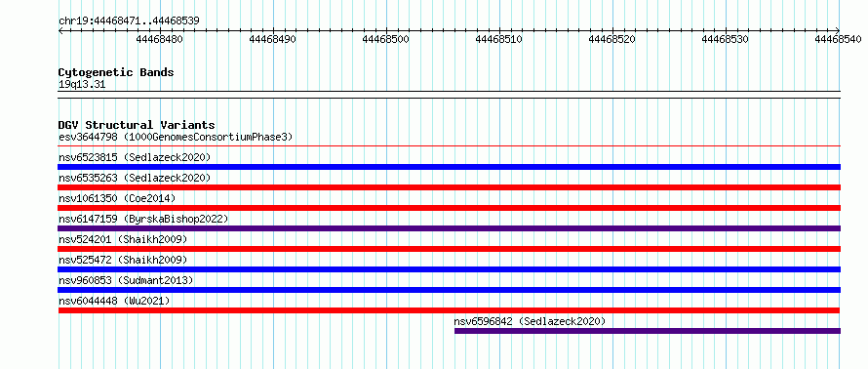The image size is (868, 369).
Task: Open variant label esv3644798 (1000GenomesConsortiumPhase3)
Action: [176, 137]
